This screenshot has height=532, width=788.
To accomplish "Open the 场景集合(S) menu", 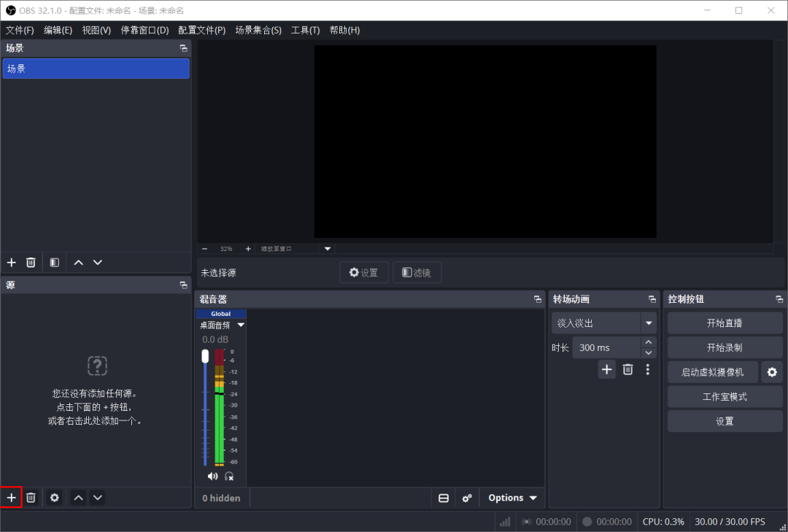I will pyautogui.click(x=258, y=30).
